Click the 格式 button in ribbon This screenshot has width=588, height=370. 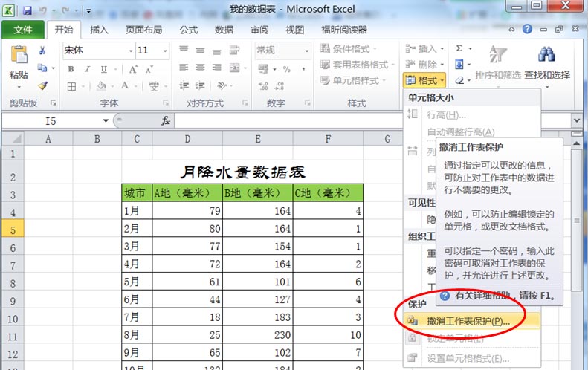(x=424, y=80)
